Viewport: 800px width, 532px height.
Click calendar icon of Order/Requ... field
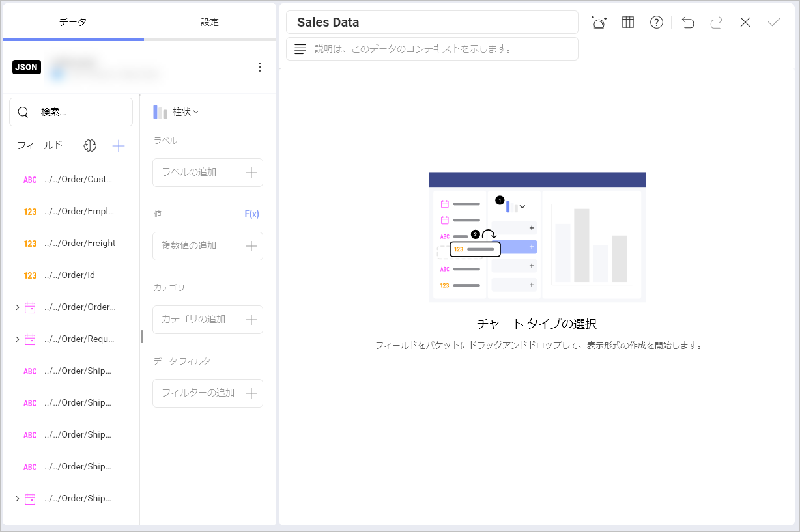tap(30, 339)
